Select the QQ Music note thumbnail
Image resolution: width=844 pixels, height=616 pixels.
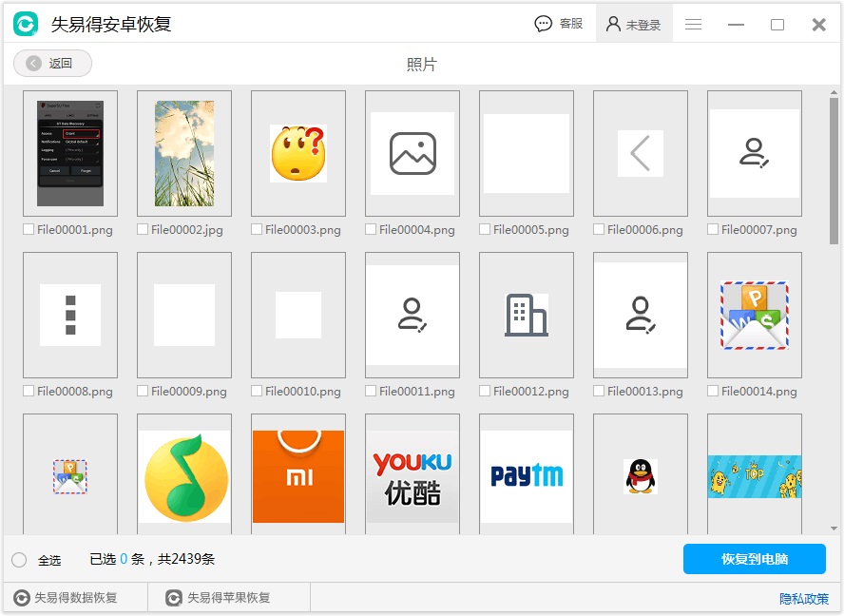(x=184, y=474)
